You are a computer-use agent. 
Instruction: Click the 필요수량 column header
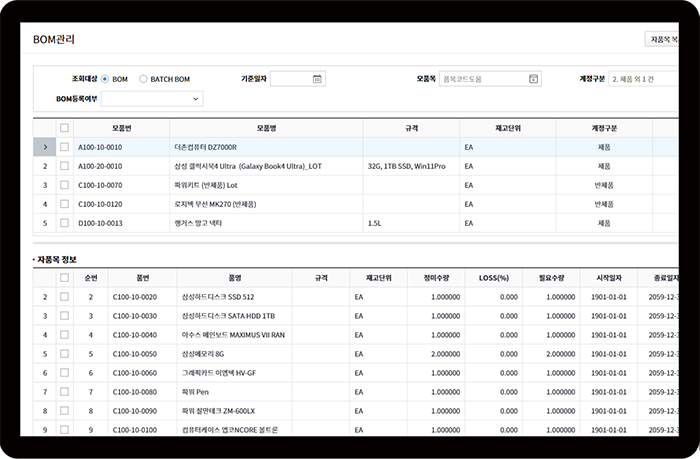pos(551,278)
